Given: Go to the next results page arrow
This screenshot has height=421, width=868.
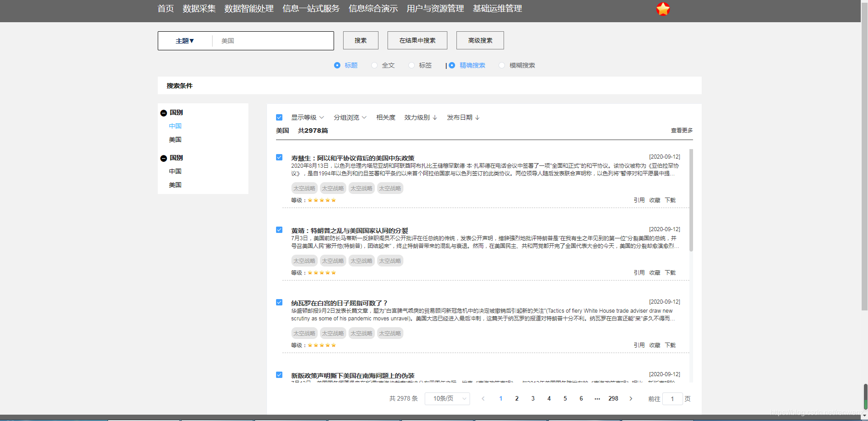Looking at the screenshot, I should [x=630, y=399].
